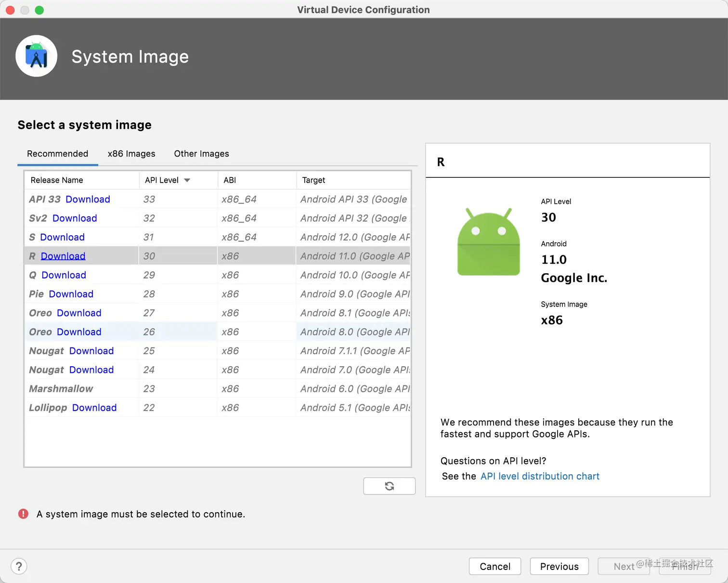Download the Sv2 system image
The width and height of the screenshot is (728, 583).
pyautogui.click(x=75, y=218)
